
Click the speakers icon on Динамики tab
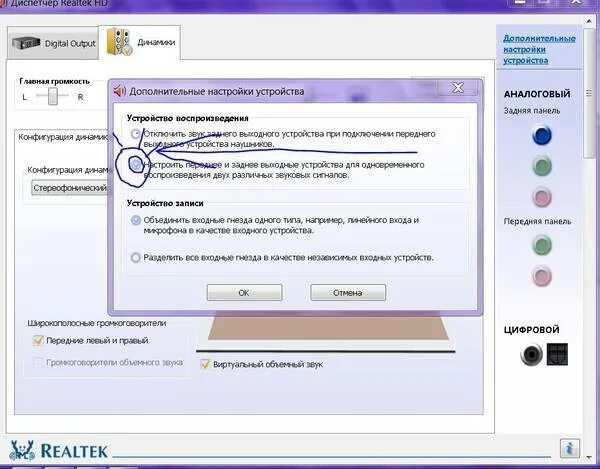click(x=119, y=42)
